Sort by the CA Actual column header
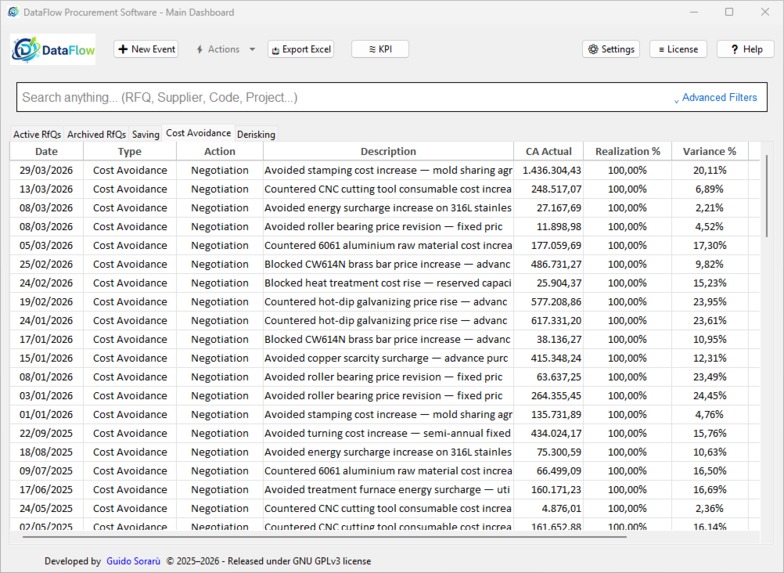 pos(548,152)
